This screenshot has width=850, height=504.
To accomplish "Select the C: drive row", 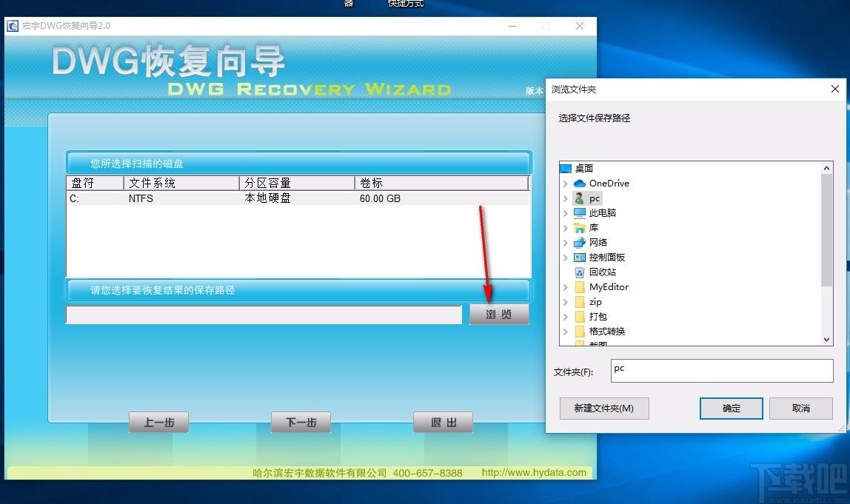I will (298, 198).
